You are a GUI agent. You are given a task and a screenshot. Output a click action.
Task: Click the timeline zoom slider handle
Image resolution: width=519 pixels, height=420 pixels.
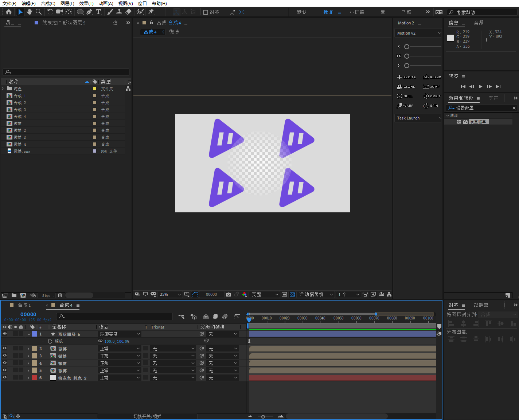pyautogui.click(x=263, y=416)
